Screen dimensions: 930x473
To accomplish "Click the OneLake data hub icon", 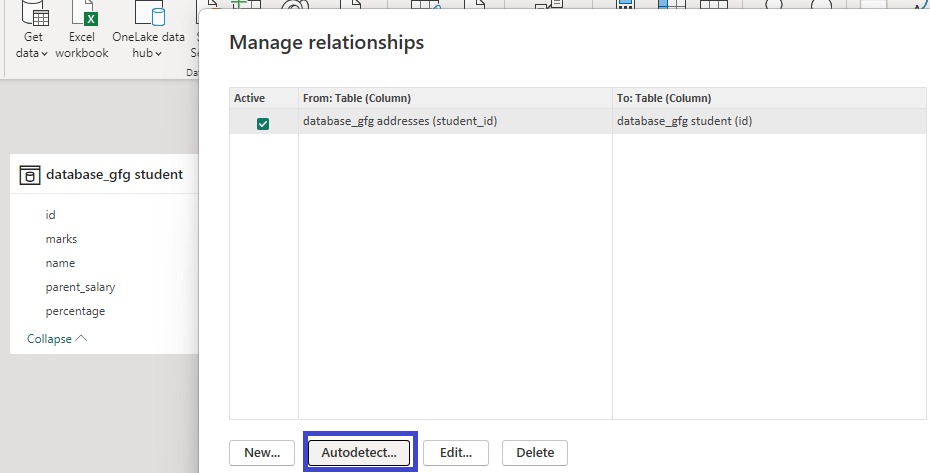I will tap(148, 14).
